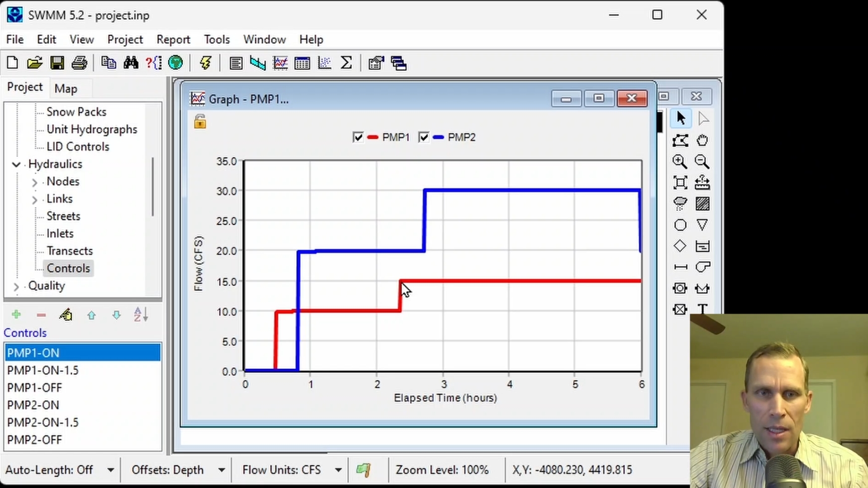Click the New project toolbar icon
868x488 pixels.
tap(13, 63)
